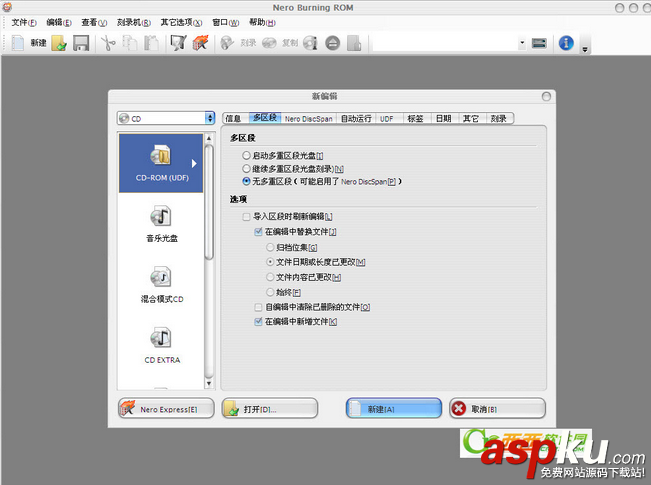This screenshot has width=651, height=485.
Task: Click the Copy disc icon in toolbar
Action: tap(269, 43)
